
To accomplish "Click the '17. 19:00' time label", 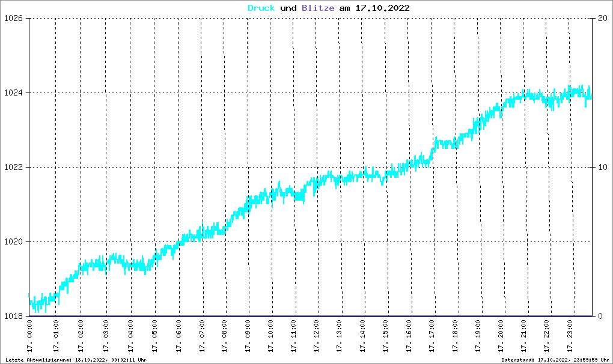I will pos(478,336).
